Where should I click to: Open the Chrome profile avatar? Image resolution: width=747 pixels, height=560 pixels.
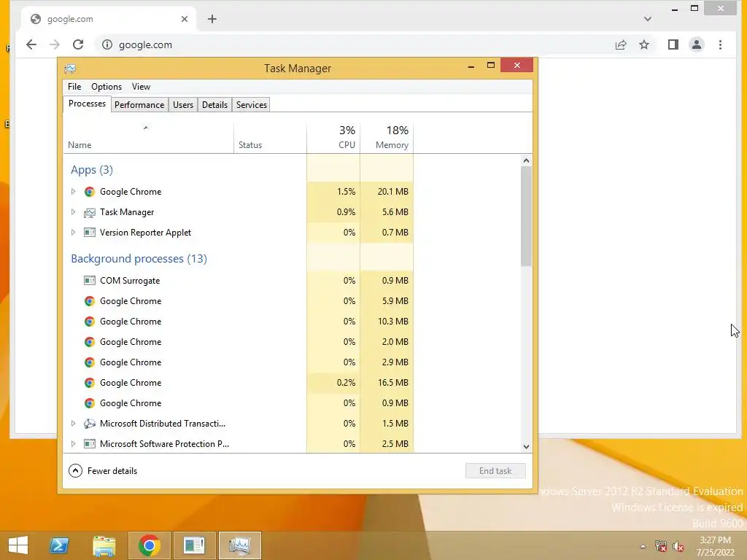coord(697,44)
